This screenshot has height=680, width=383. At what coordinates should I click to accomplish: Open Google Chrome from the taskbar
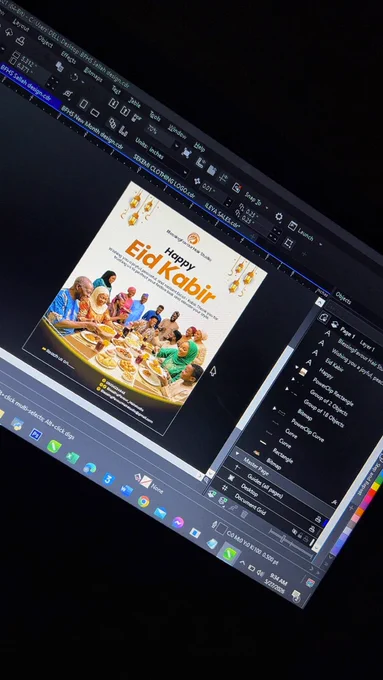(x=144, y=502)
